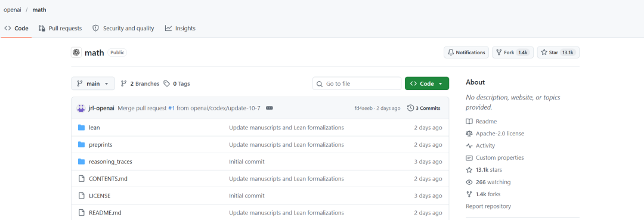Viewport: 644px width, 220px height.
Task: Click the About sidebar heading
Action: (x=475, y=82)
